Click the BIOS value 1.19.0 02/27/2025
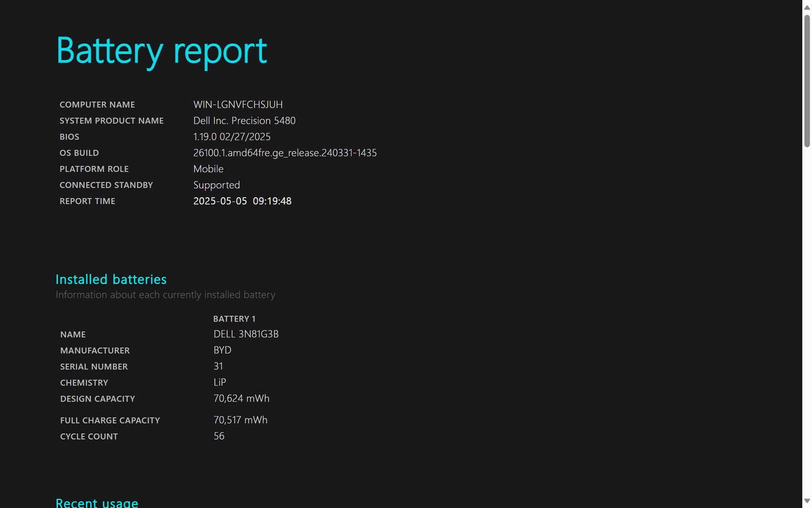Viewport: 812px width, 508px height. pos(232,137)
